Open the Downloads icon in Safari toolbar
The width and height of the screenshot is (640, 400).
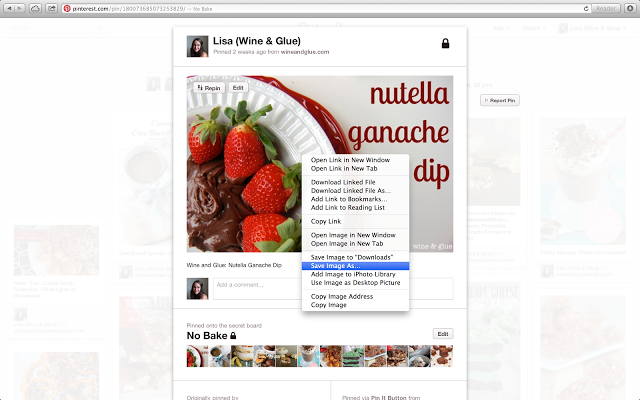(630, 9)
